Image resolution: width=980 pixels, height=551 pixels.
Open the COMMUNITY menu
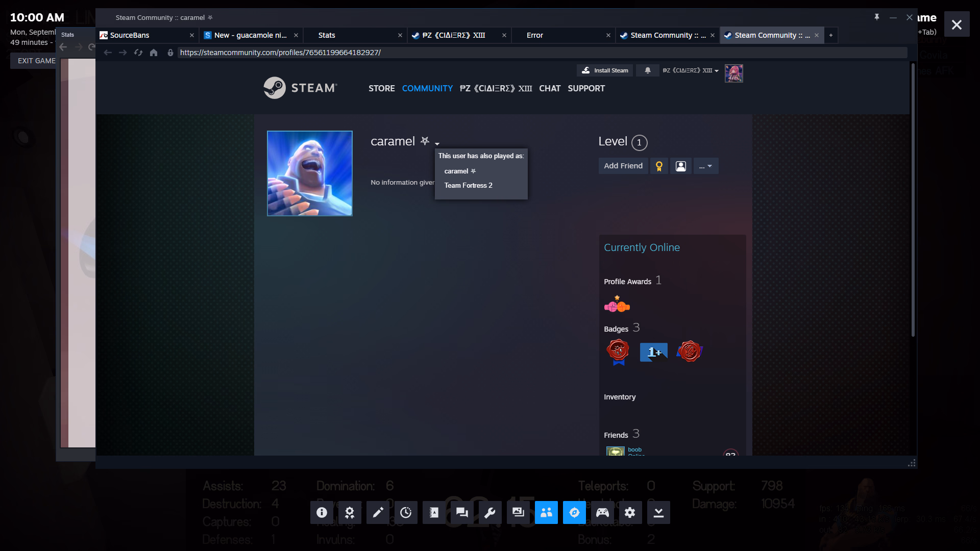click(x=427, y=88)
